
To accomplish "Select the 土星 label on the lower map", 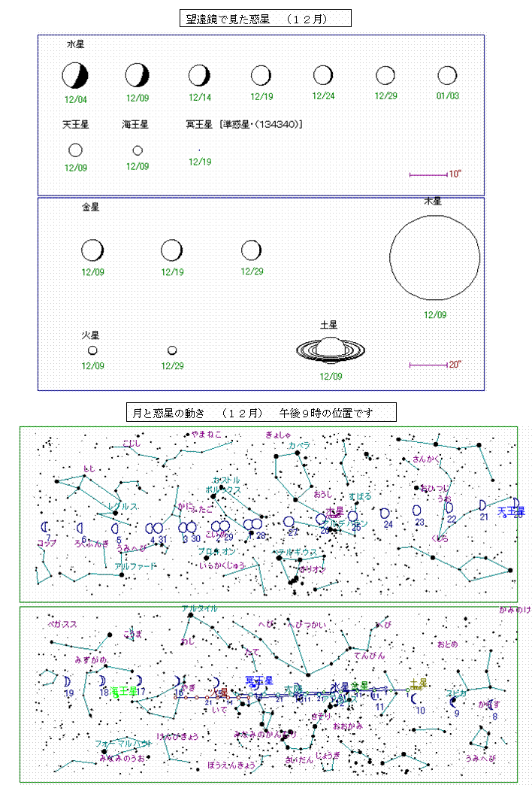I will [x=419, y=683].
